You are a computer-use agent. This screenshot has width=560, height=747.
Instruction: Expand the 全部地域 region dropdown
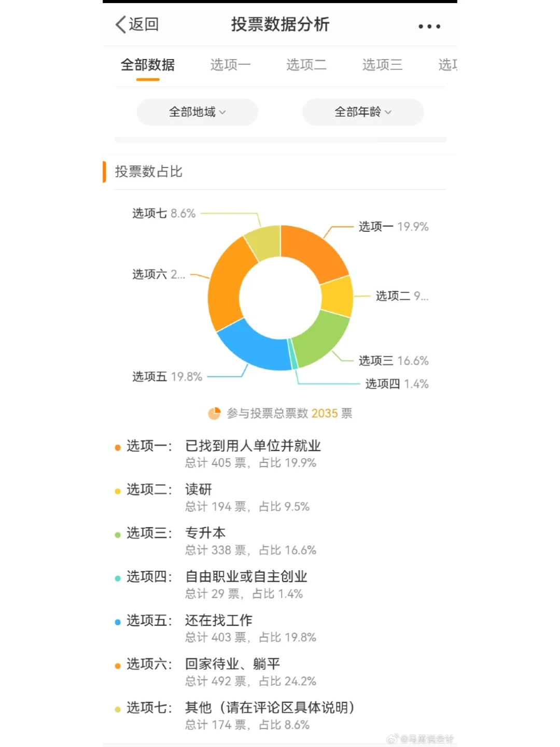pos(198,112)
